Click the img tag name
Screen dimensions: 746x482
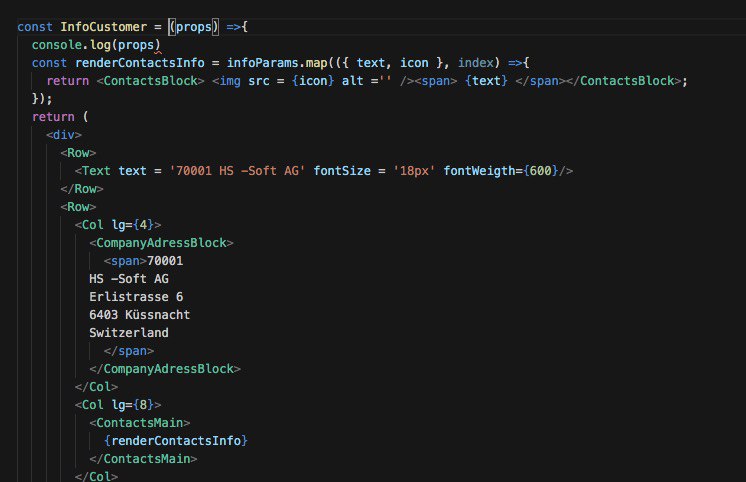230,81
